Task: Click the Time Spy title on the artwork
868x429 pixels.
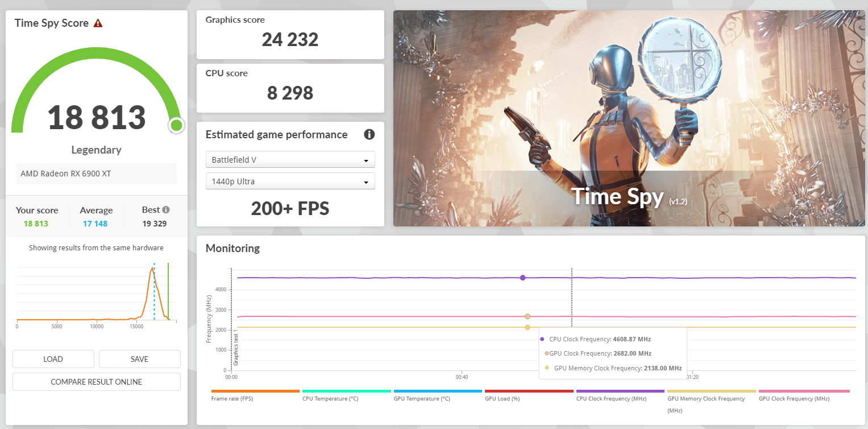Action: 617,197
